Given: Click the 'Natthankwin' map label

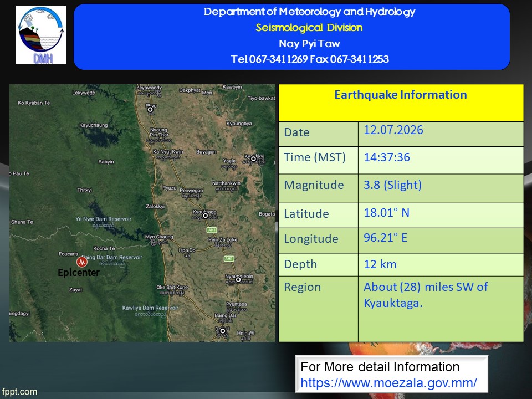Looking at the screenshot, I should [226, 183].
